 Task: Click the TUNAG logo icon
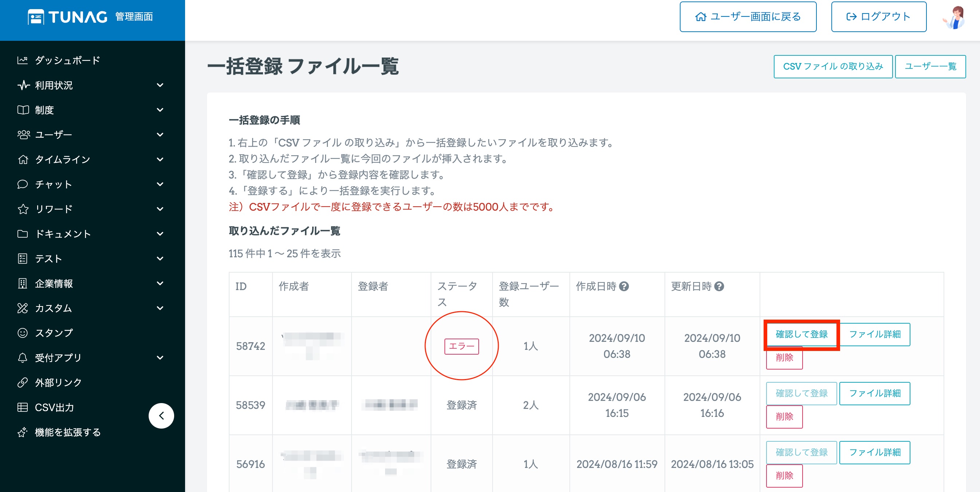(36, 17)
